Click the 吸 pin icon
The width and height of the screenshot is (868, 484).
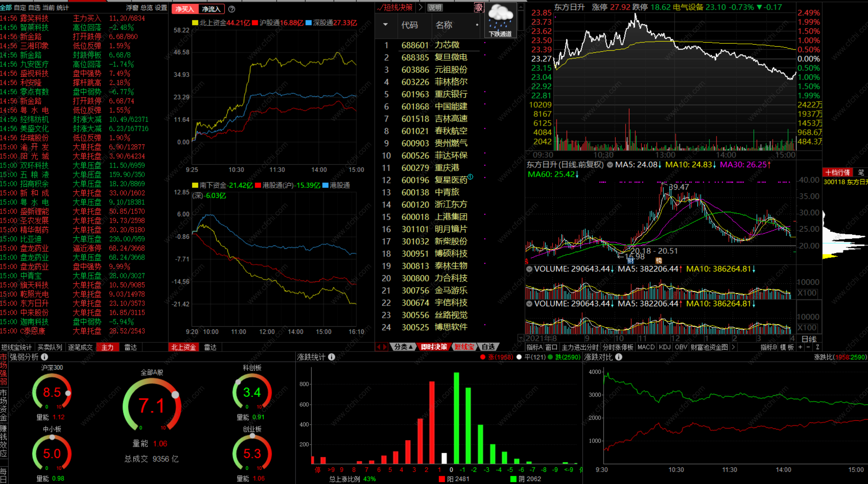(x=479, y=7)
